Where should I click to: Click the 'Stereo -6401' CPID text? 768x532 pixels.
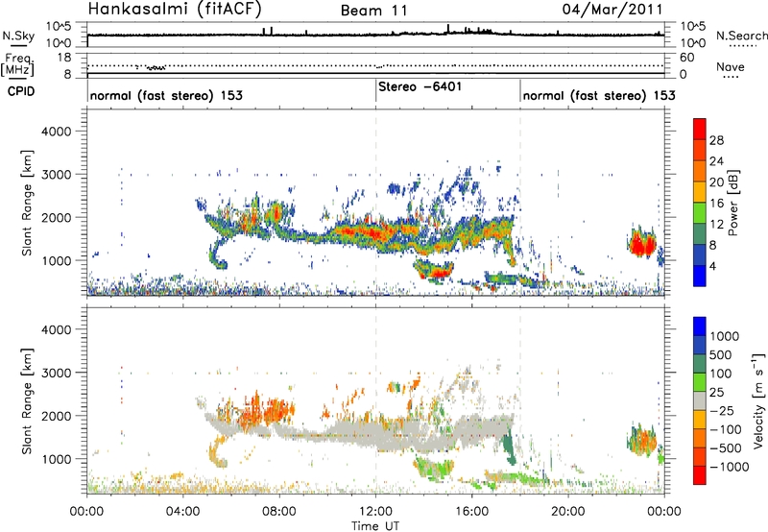coord(420,86)
